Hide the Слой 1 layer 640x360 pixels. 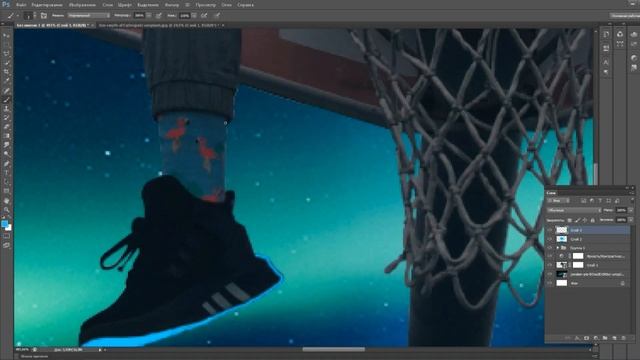[x=550, y=265]
